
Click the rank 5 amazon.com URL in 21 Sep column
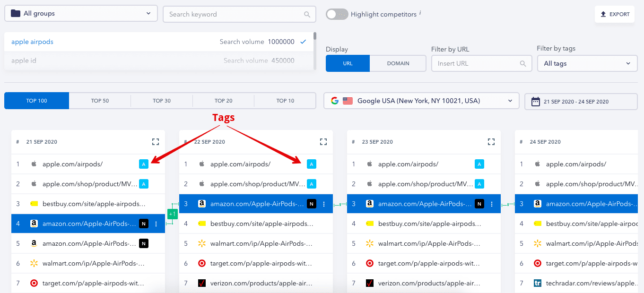point(89,243)
